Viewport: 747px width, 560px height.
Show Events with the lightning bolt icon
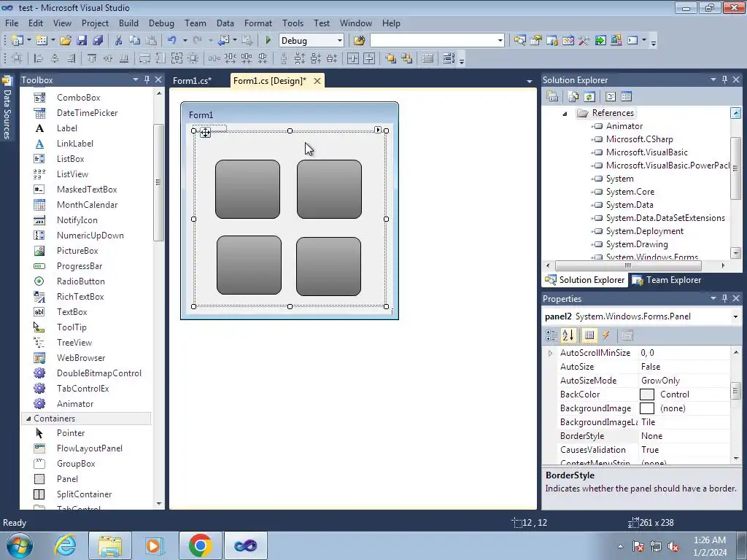click(606, 335)
